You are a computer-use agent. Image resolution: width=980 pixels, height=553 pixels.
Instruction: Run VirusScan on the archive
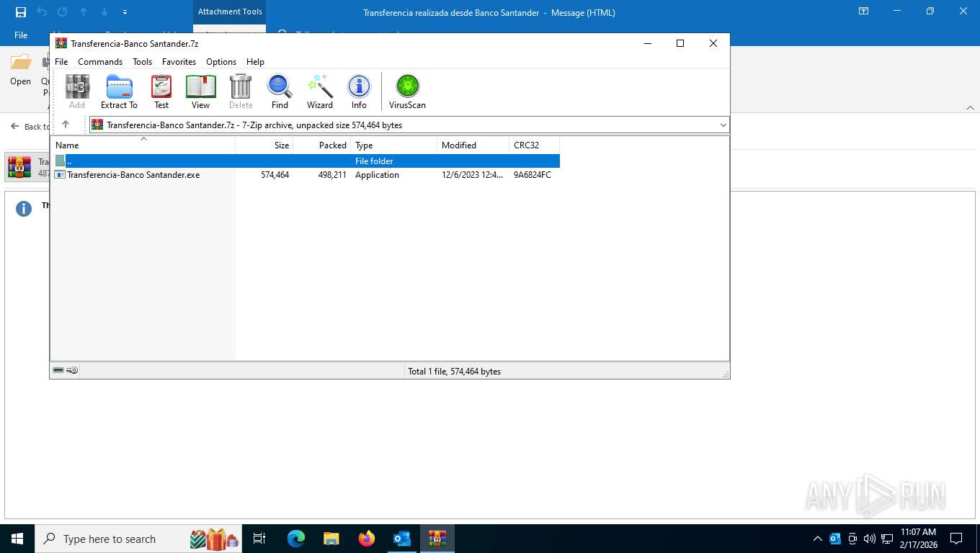point(407,91)
